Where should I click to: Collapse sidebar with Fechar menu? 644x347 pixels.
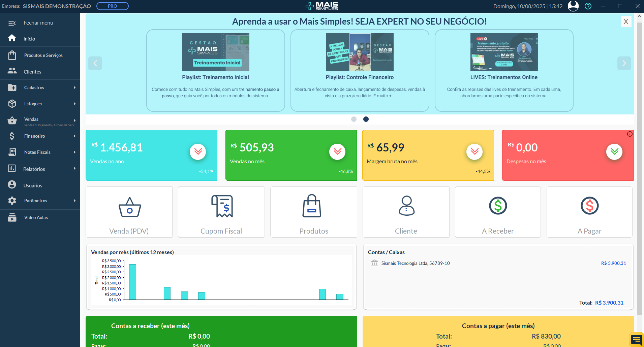point(38,23)
